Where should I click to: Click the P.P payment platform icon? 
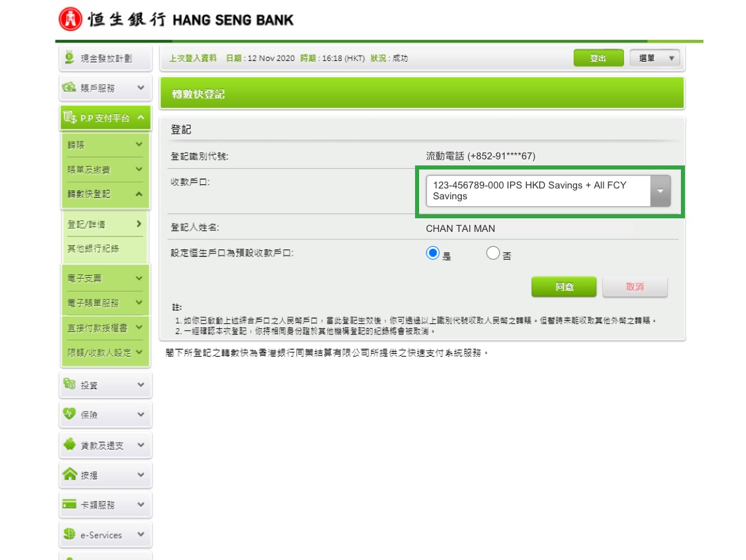point(70,117)
